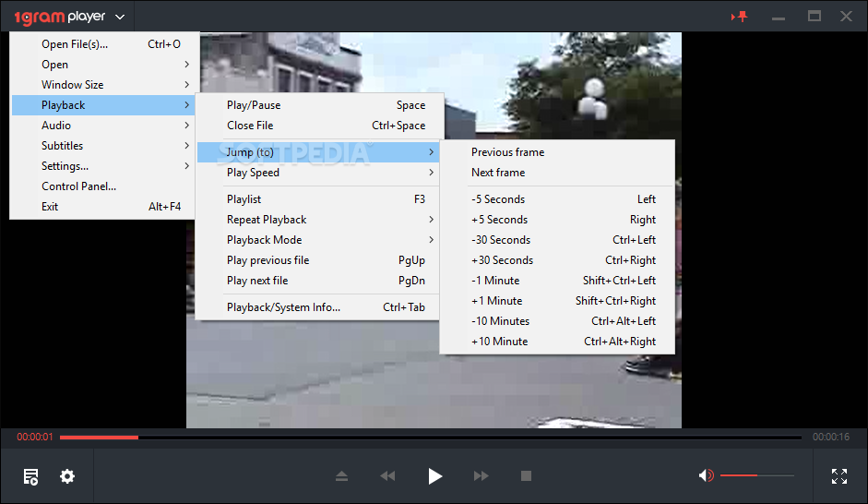Viewport: 868px width, 504px height.
Task: Open the 1gram player title dropdown arrow
Action: (x=120, y=18)
